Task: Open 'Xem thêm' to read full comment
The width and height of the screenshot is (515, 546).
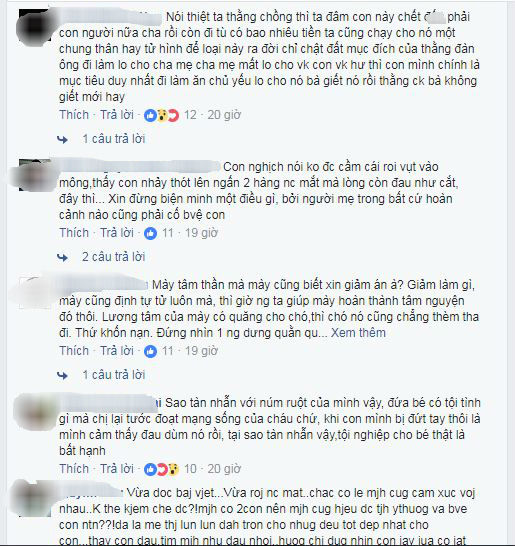Action: (x=358, y=333)
